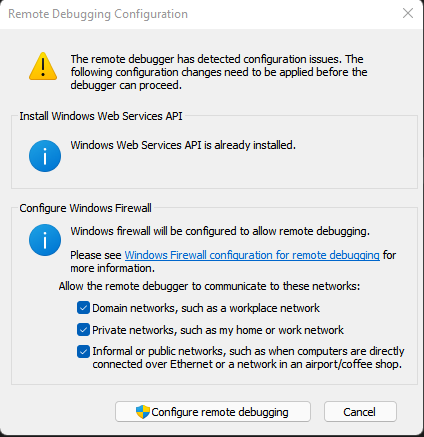This screenshot has height=437, width=424.
Task: Click the 'Domain networks, such as a workplace network' label
Action: (x=206, y=308)
